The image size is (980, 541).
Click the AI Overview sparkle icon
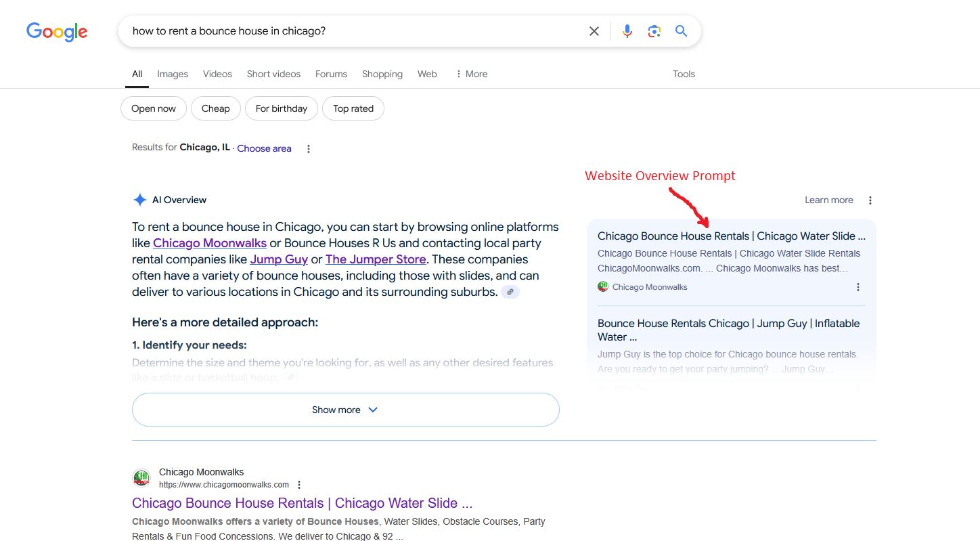(140, 200)
